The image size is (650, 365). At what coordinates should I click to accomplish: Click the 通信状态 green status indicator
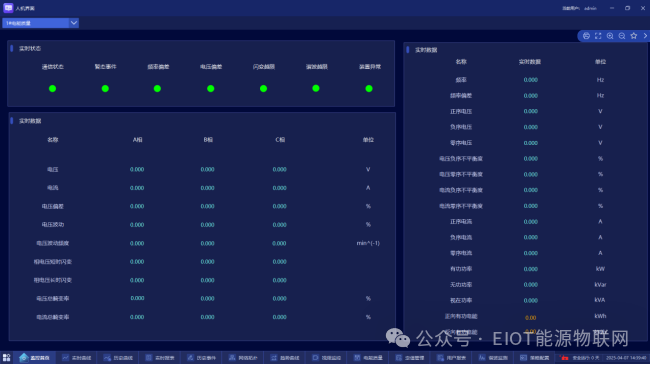point(52,88)
